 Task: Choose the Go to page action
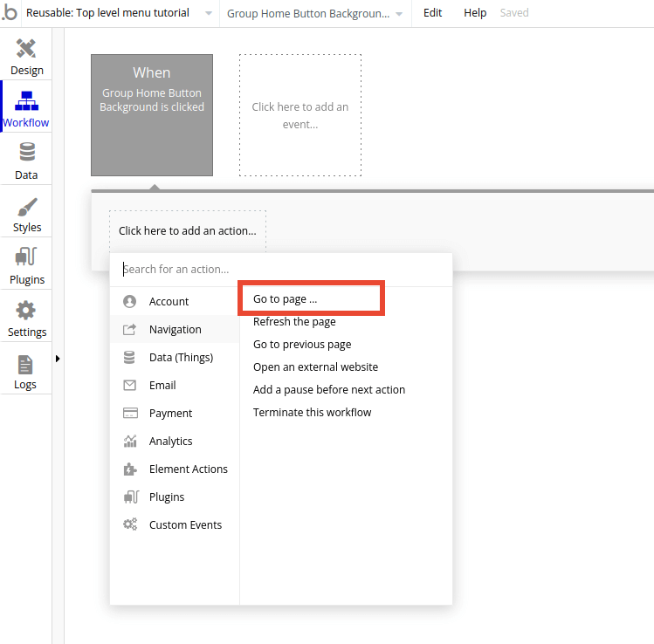point(286,298)
